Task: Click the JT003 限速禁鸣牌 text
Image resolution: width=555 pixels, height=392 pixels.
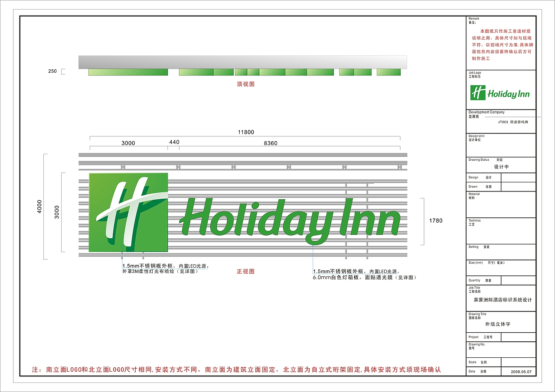Action: point(513,122)
